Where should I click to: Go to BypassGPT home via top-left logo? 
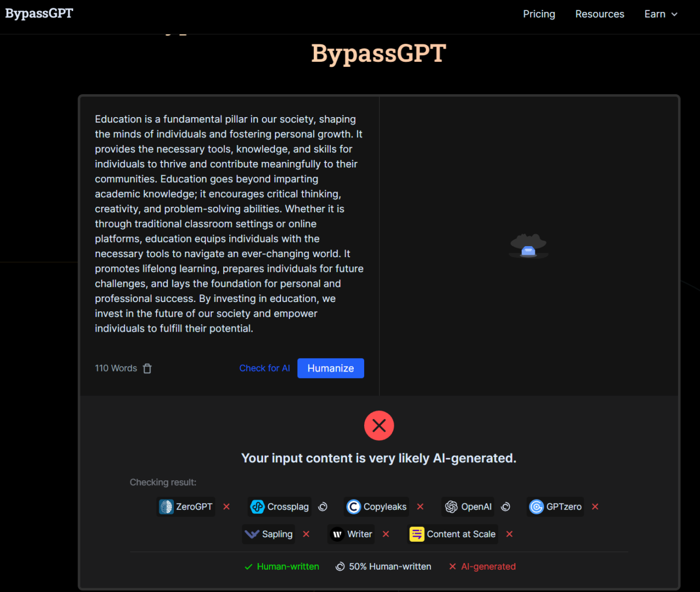(39, 14)
